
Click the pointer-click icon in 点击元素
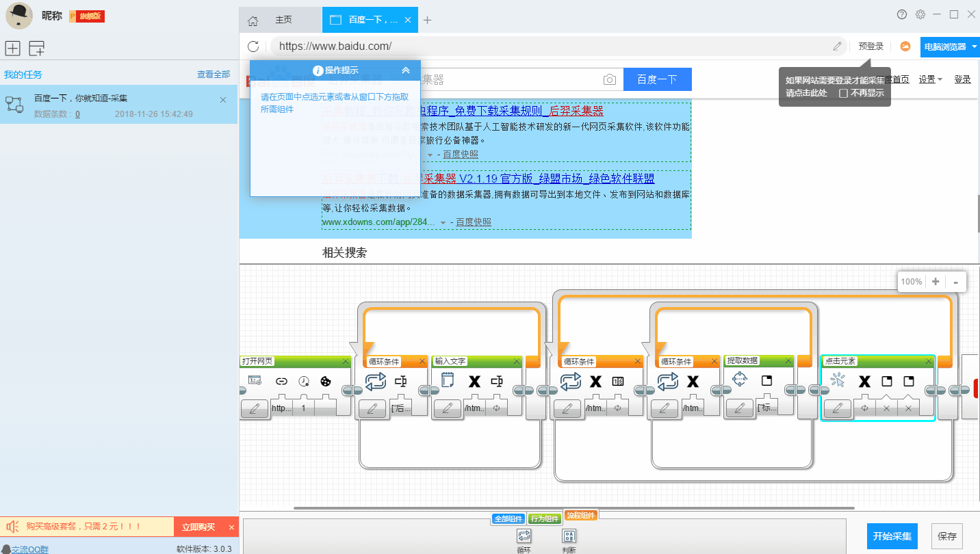[838, 381]
